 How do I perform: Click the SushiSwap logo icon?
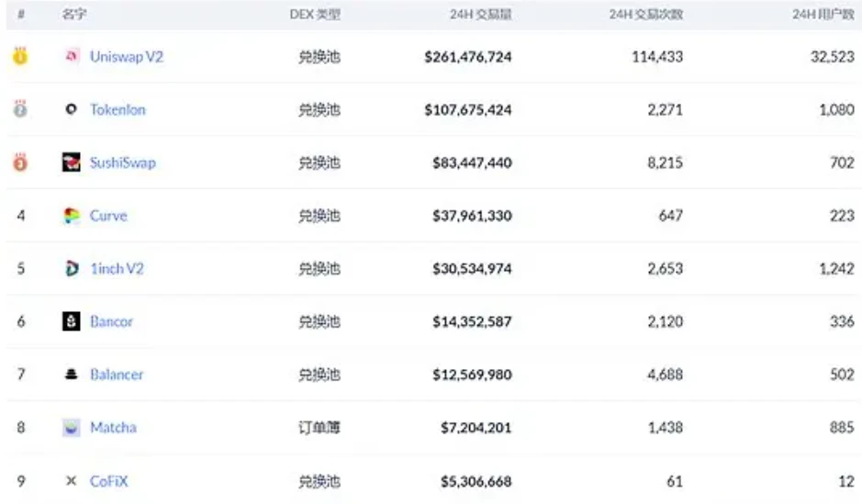coord(72,163)
